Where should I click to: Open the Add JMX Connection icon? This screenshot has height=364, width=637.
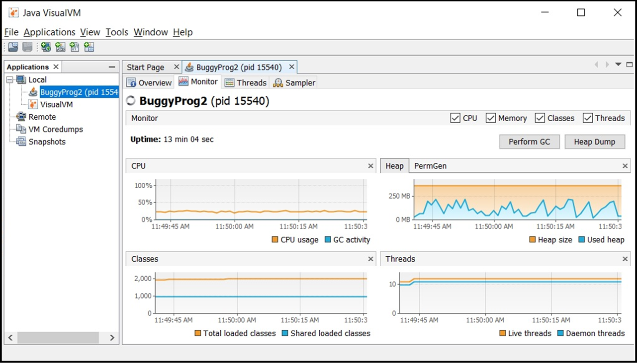tap(60, 47)
